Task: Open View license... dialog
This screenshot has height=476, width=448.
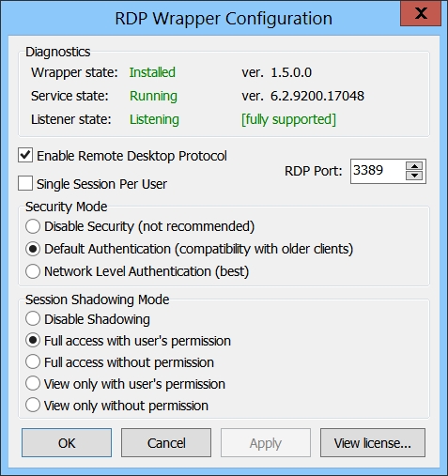Action: 373,443
